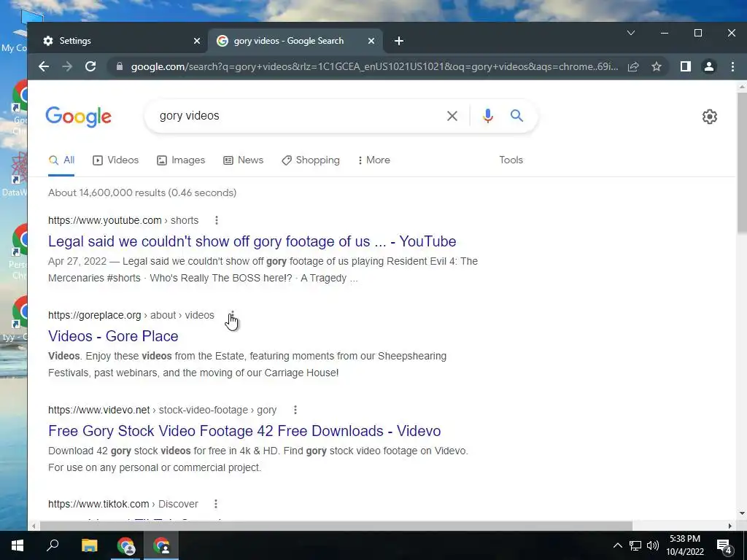747x560 pixels.
Task: Switch to News results
Action: [244, 160]
